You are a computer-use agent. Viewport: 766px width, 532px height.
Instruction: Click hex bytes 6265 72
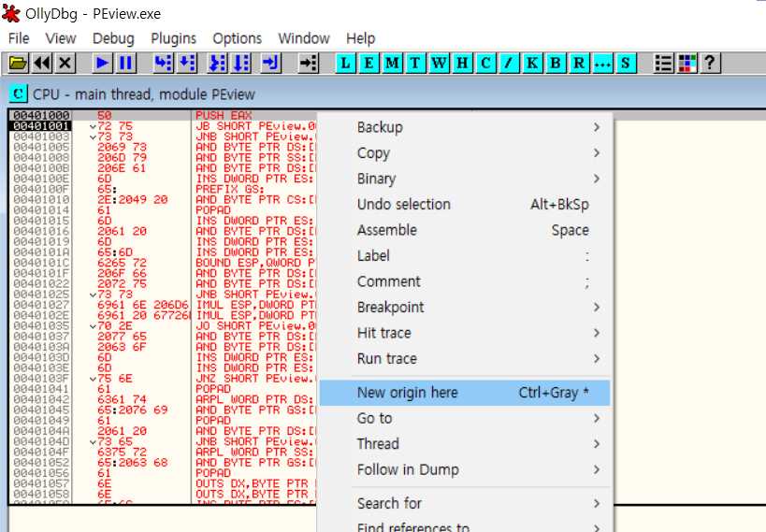tap(122, 263)
